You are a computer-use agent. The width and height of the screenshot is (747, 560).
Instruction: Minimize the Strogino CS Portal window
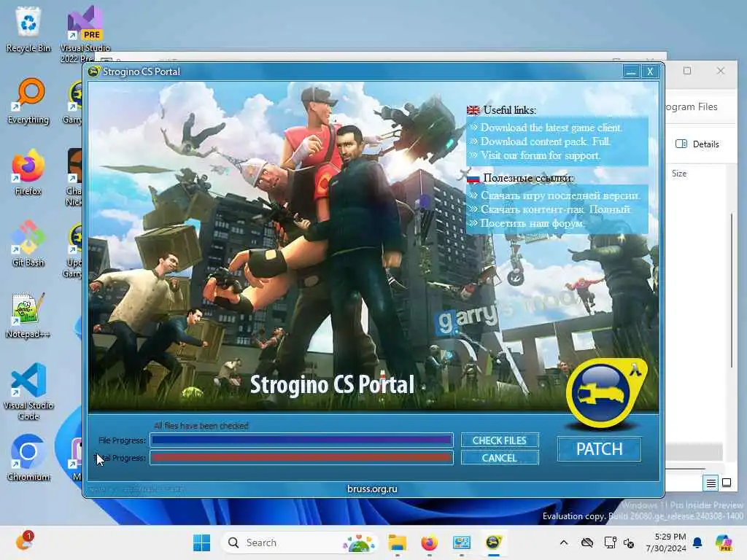point(631,71)
